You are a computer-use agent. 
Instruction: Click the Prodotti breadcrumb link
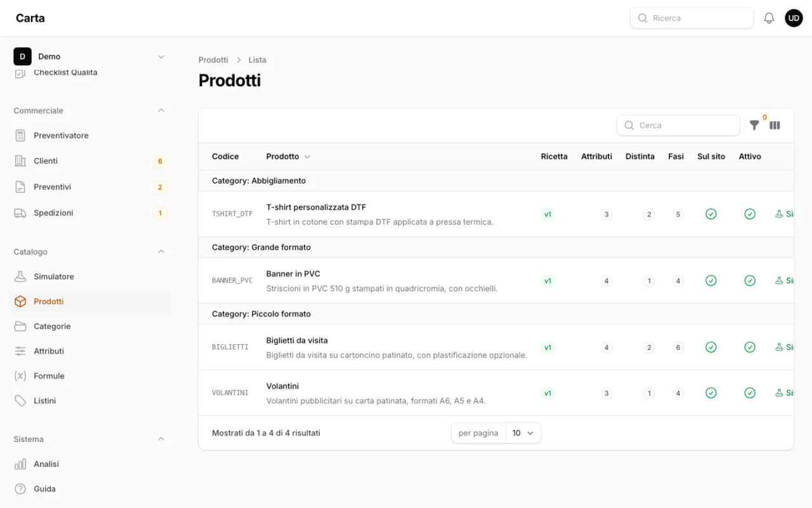click(x=213, y=60)
